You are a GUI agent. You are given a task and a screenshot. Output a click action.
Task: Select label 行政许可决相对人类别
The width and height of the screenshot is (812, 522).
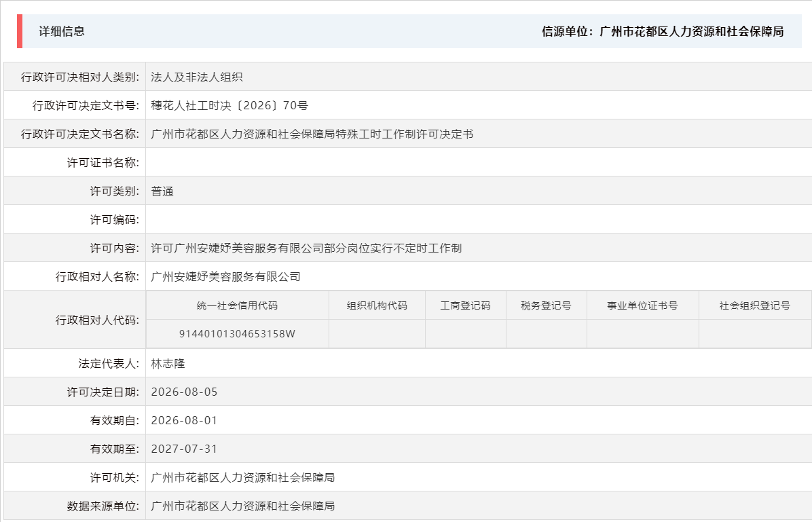[x=79, y=77]
